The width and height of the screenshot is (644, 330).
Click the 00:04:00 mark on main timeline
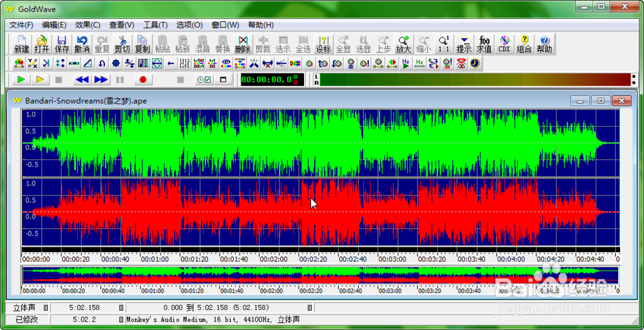[511, 259]
